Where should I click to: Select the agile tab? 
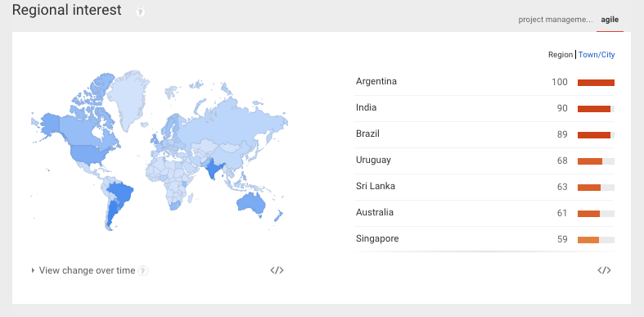point(610,20)
